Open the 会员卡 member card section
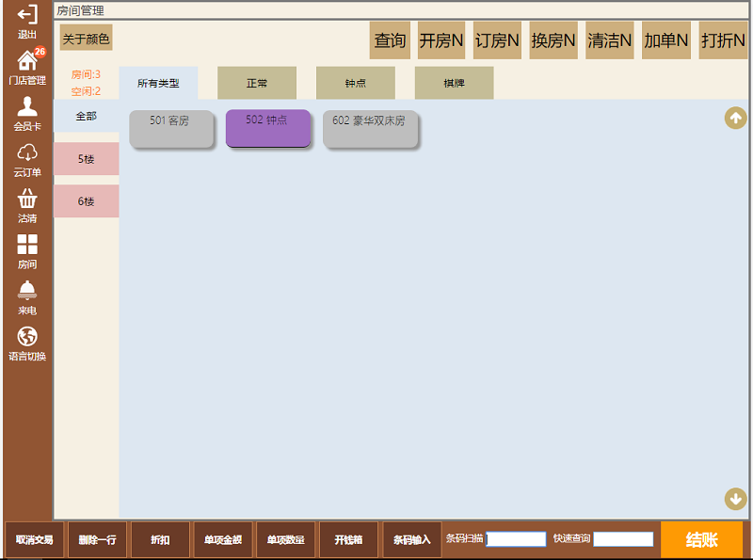Image resolution: width=753 pixels, height=560 pixels. [x=27, y=113]
